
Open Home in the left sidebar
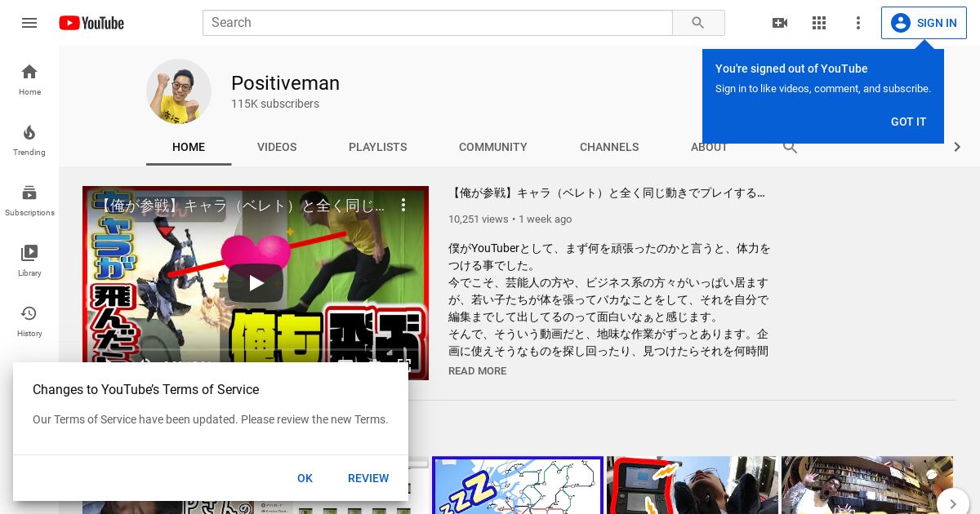click(x=29, y=80)
